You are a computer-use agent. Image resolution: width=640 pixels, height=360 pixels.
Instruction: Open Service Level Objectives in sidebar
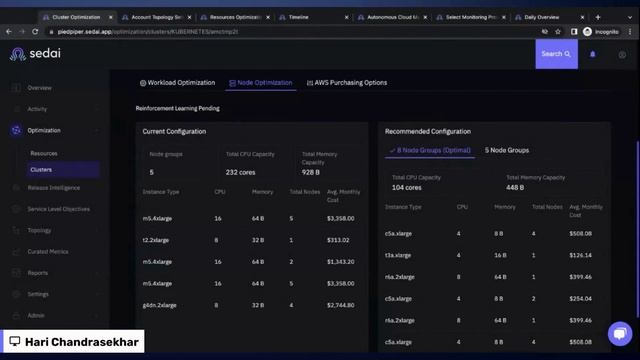tap(58, 209)
